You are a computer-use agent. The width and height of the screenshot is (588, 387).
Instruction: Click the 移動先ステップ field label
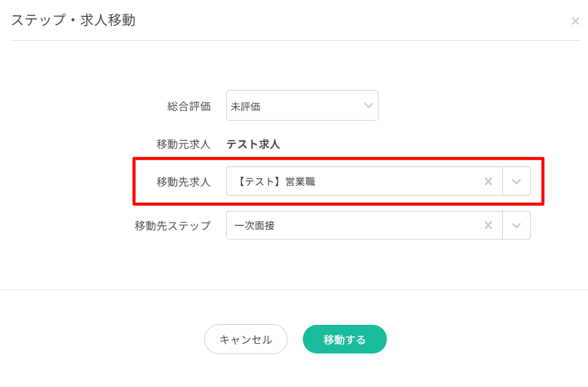click(x=172, y=225)
